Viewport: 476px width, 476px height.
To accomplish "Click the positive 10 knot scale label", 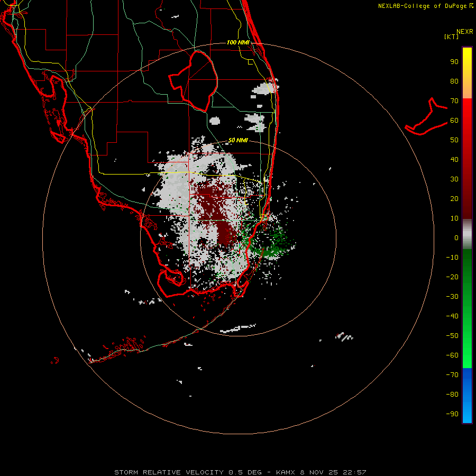I will click(x=454, y=218).
